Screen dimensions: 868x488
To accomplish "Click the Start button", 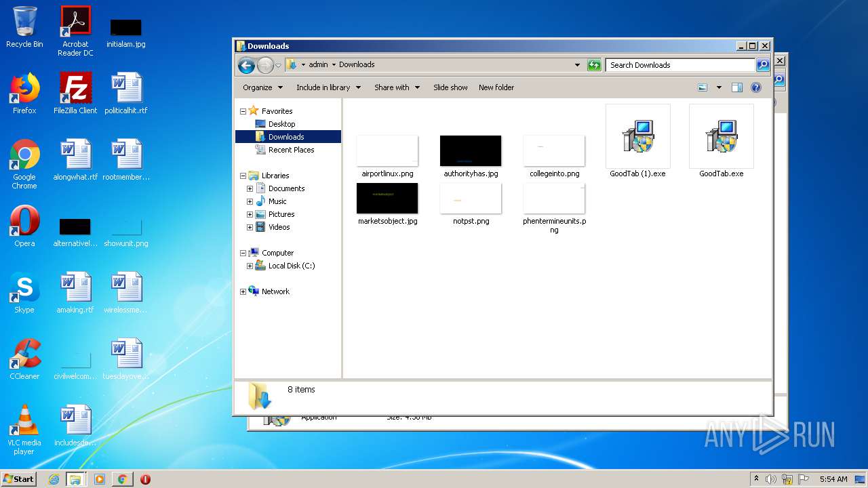I will pos(18,479).
